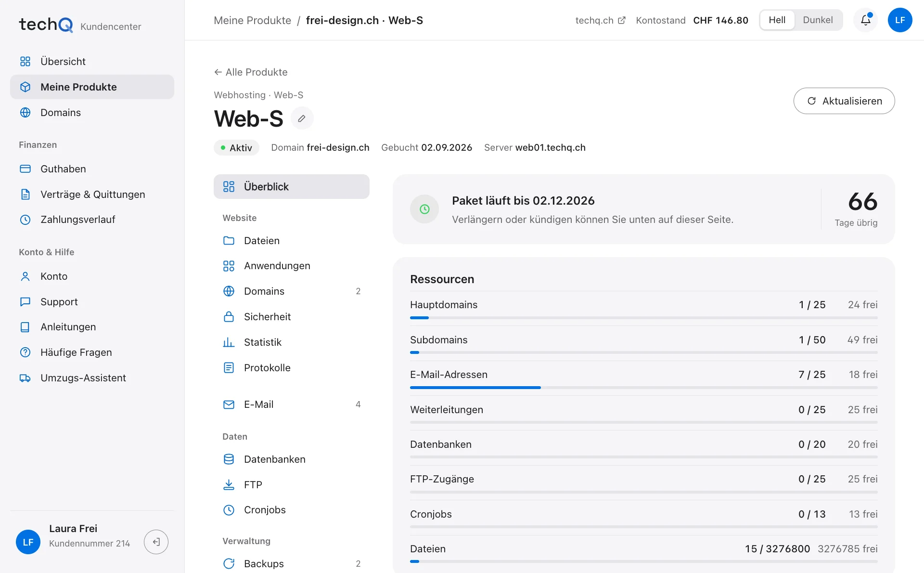Open Cronjobs in the product menu
This screenshot has height=573, width=924.
pos(291,510)
